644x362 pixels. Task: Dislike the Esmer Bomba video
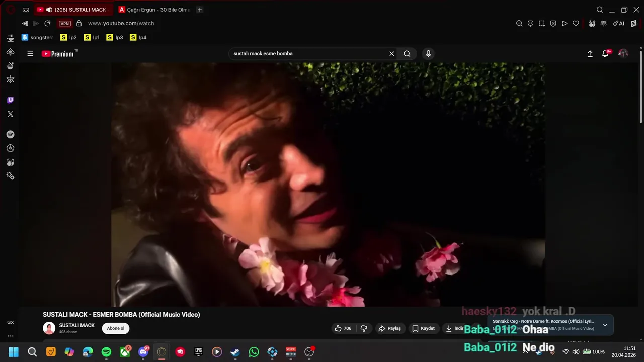364,328
